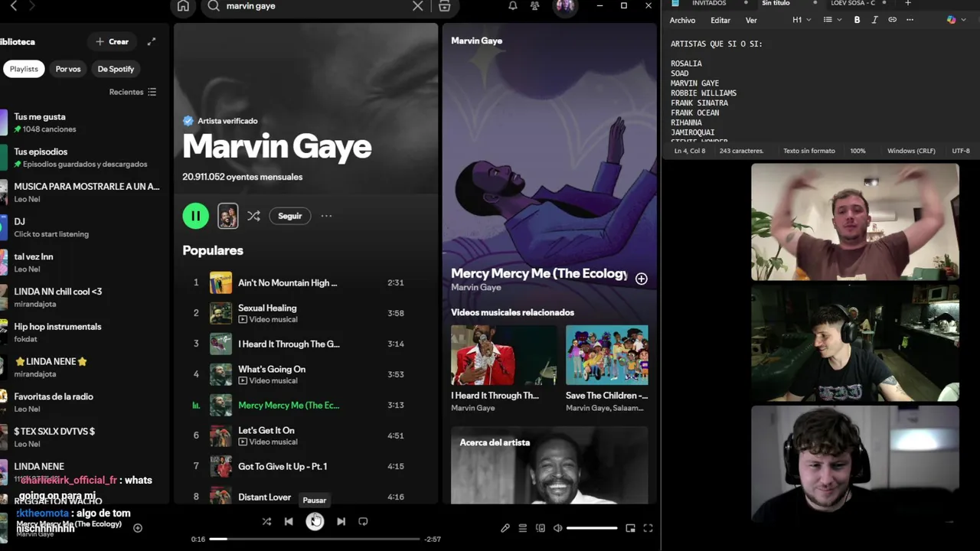The height and width of the screenshot is (551, 980).
Task: Switch to 'LOEV SOSA - C' Notepad tab
Action: (x=852, y=3)
